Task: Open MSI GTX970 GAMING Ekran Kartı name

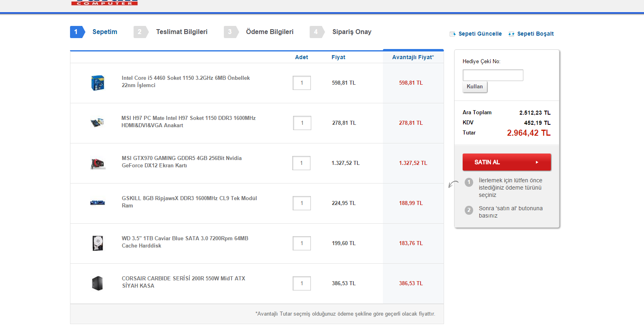Action: pyautogui.click(x=182, y=162)
